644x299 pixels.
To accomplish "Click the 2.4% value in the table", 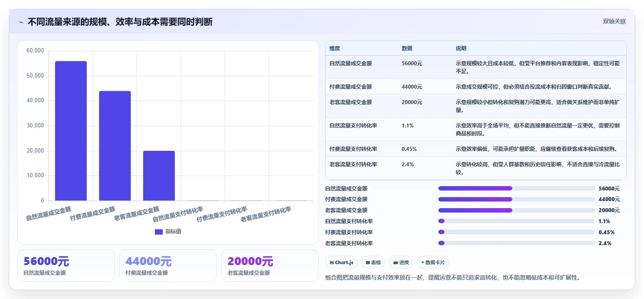I will (407, 164).
